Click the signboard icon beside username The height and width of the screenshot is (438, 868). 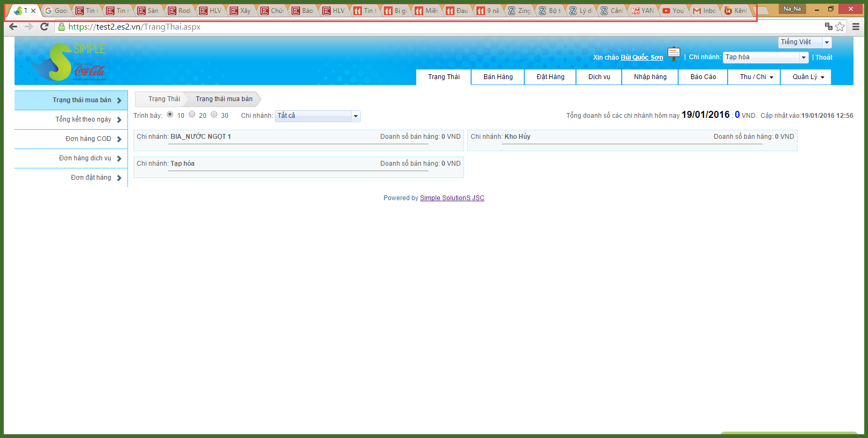click(674, 54)
